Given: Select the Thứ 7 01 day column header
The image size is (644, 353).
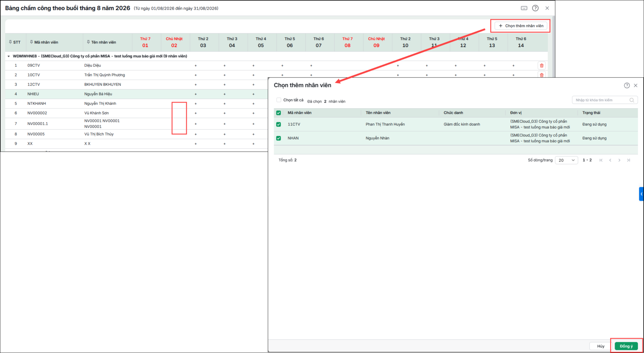Looking at the screenshot, I should (x=145, y=42).
